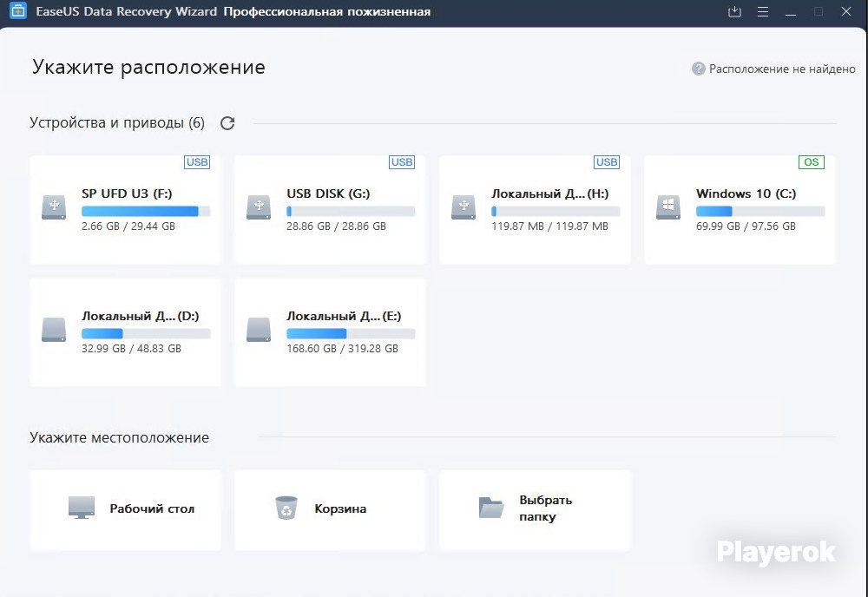Click the USB drive icon for SP UFD U3 (F:)
Image resolution: width=868 pixels, height=597 pixels.
tap(54, 207)
